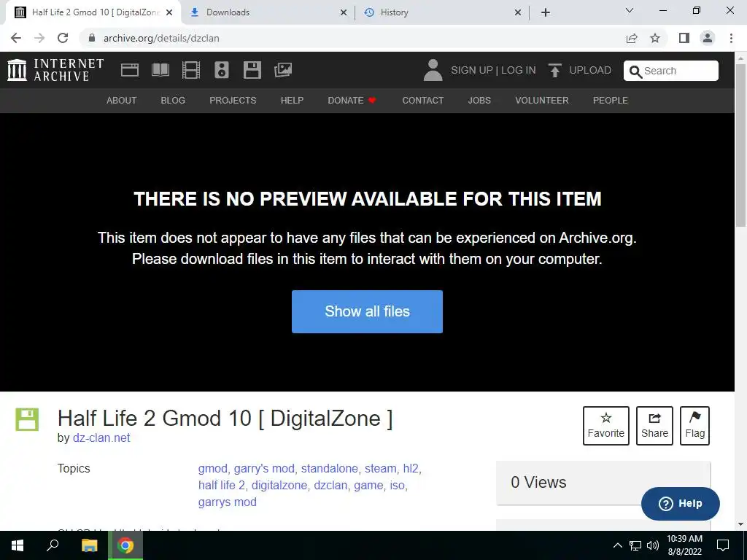Open the HELP menu item
The image size is (747, 560).
coord(292,101)
